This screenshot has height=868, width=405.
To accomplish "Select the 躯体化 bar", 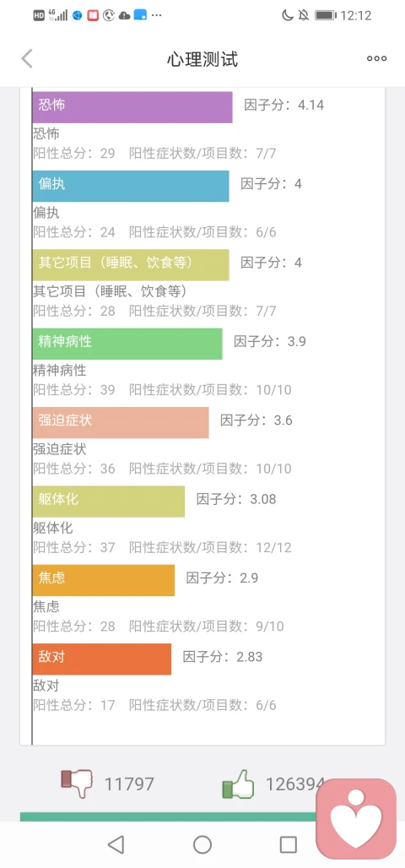I will [109, 502].
